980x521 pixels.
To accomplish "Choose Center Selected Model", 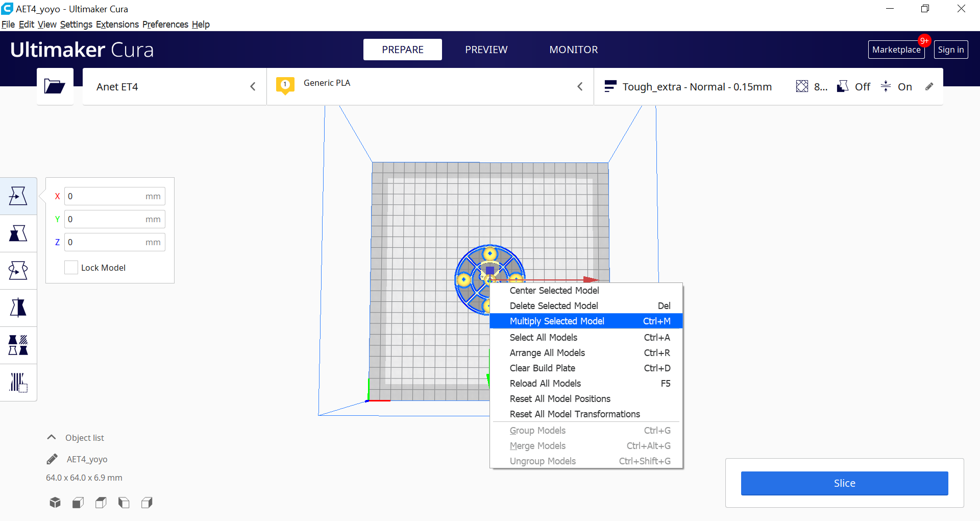I will (x=586, y=290).
